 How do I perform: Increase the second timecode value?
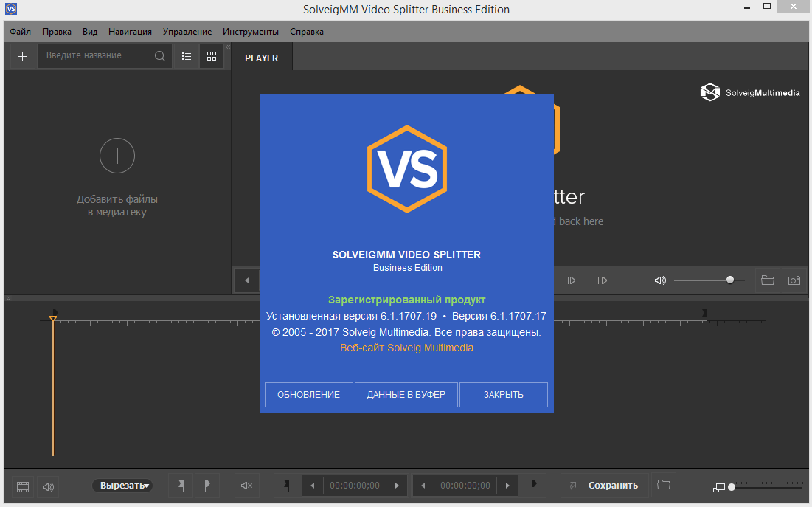pyautogui.click(x=507, y=486)
